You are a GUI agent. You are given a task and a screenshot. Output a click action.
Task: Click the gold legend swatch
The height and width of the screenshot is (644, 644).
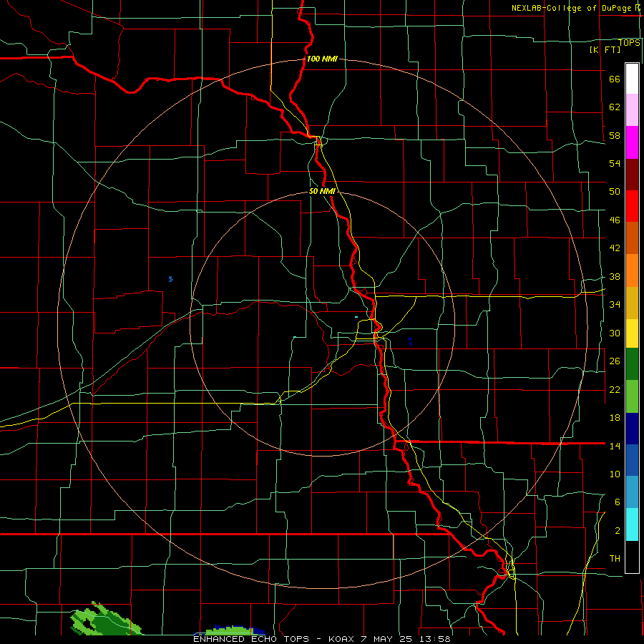[x=632, y=303]
